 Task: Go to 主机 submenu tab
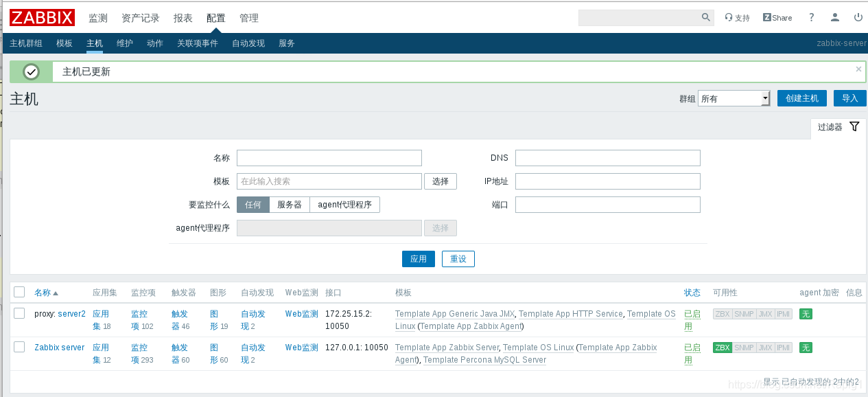click(95, 43)
